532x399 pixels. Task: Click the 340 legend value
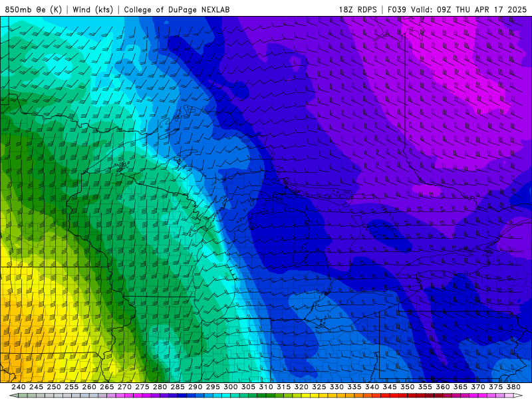coord(372,387)
